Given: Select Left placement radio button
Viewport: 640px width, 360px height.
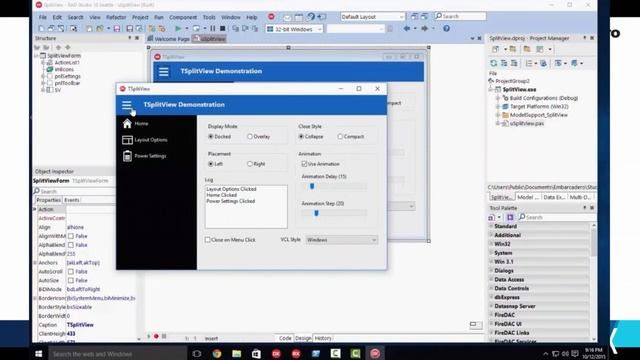Looking at the screenshot, I should click(211, 164).
